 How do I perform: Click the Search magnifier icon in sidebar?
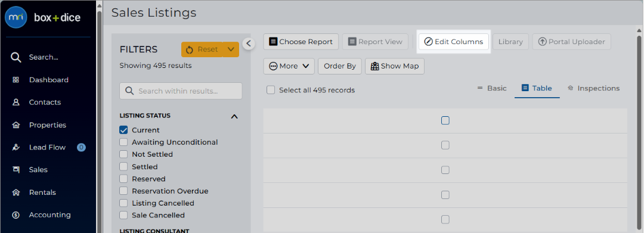(16, 57)
